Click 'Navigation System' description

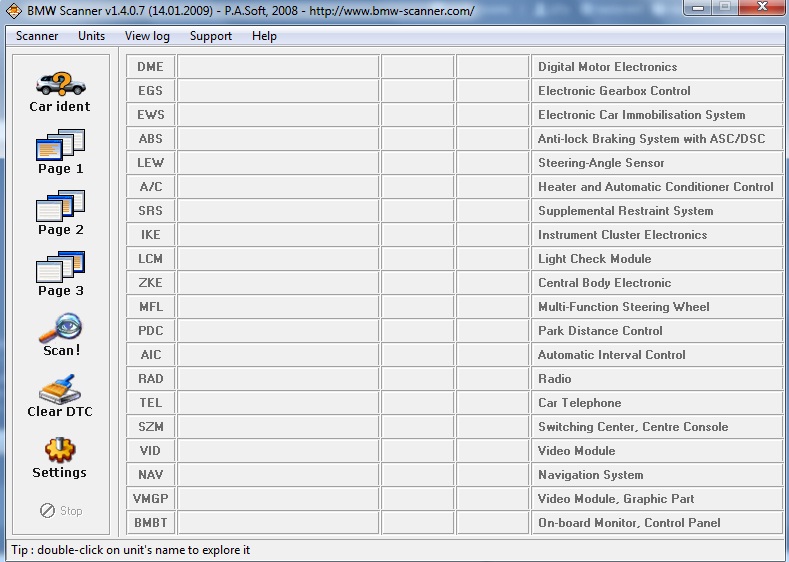click(x=590, y=475)
